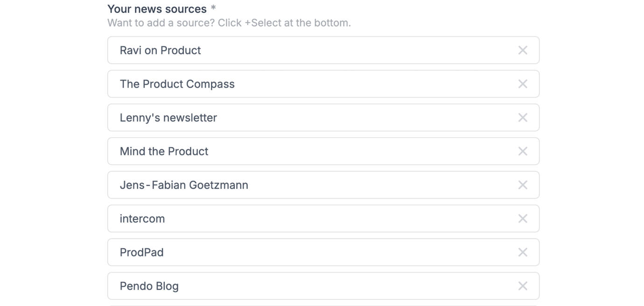Remove the intercom source
Viewport: 644px width, 306px height.
pos(523,218)
